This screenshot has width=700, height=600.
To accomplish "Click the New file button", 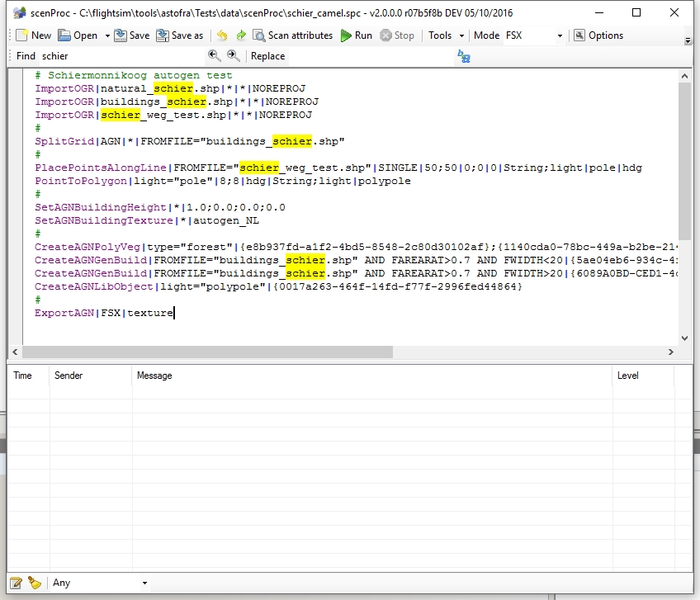I will click(x=33, y=35).
